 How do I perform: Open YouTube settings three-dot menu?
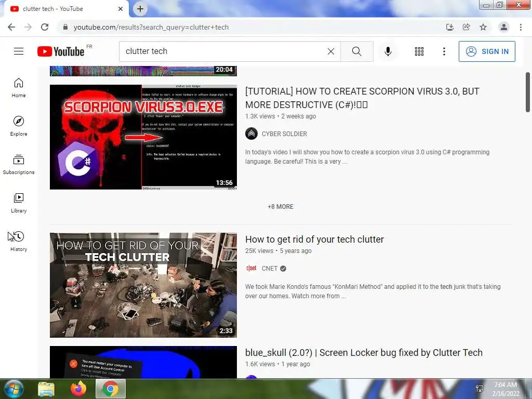444,51
